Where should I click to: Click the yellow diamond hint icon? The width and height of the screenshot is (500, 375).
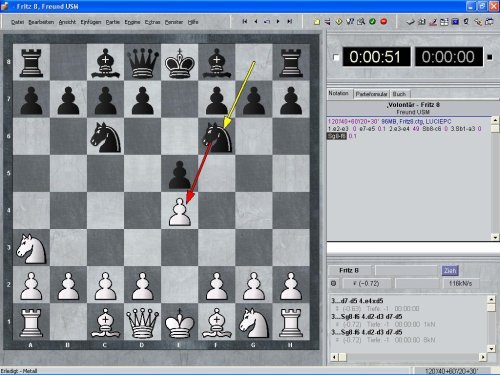point(339,22)
